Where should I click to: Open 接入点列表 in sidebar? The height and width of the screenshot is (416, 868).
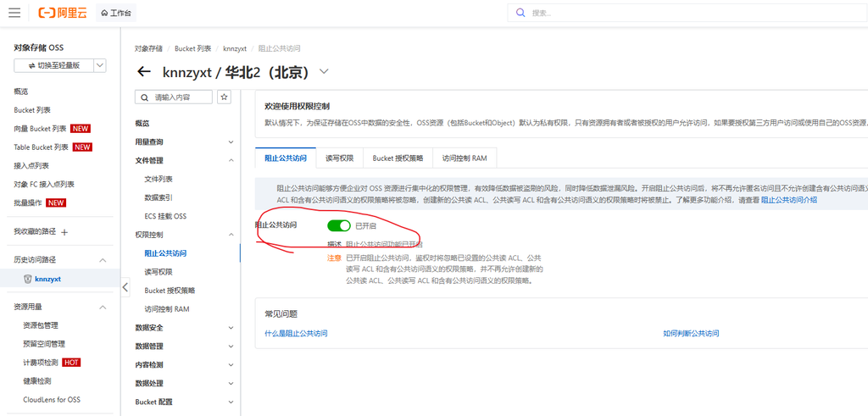[31, 165]
